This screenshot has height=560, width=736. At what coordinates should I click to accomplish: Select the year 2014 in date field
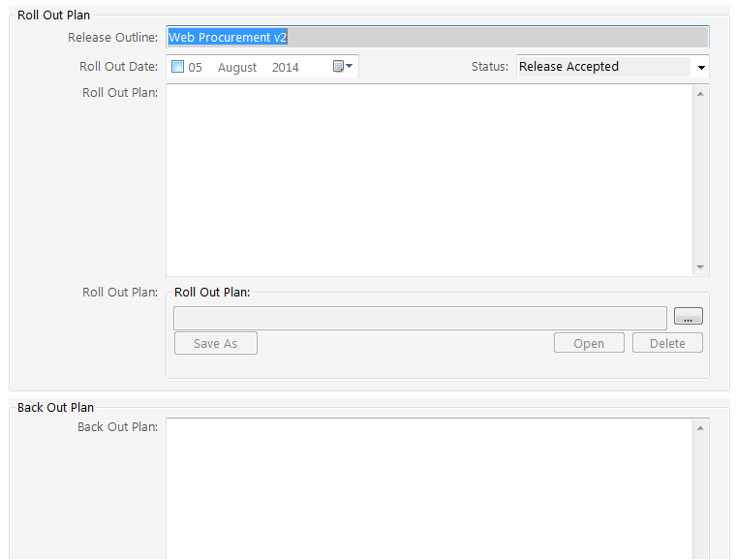coord(285,68)
